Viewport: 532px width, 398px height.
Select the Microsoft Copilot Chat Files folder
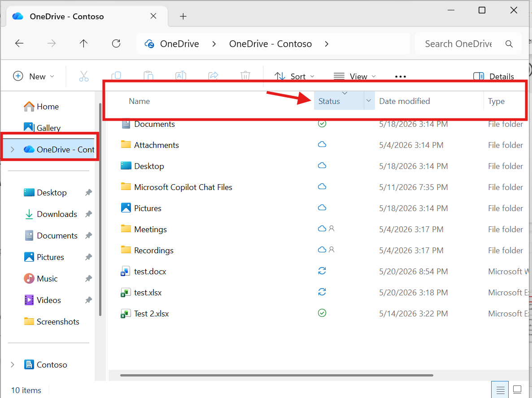pos(183,187)
